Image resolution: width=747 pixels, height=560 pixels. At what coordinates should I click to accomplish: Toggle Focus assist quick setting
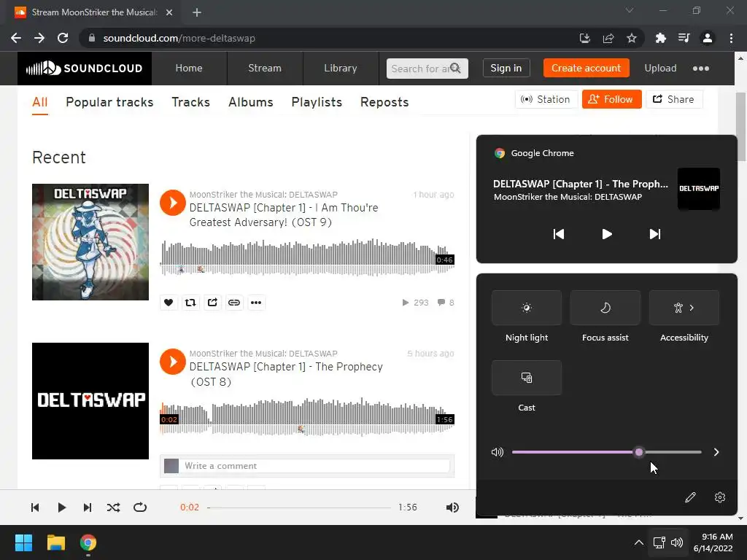pyautogui.click(x=605, y=308)
